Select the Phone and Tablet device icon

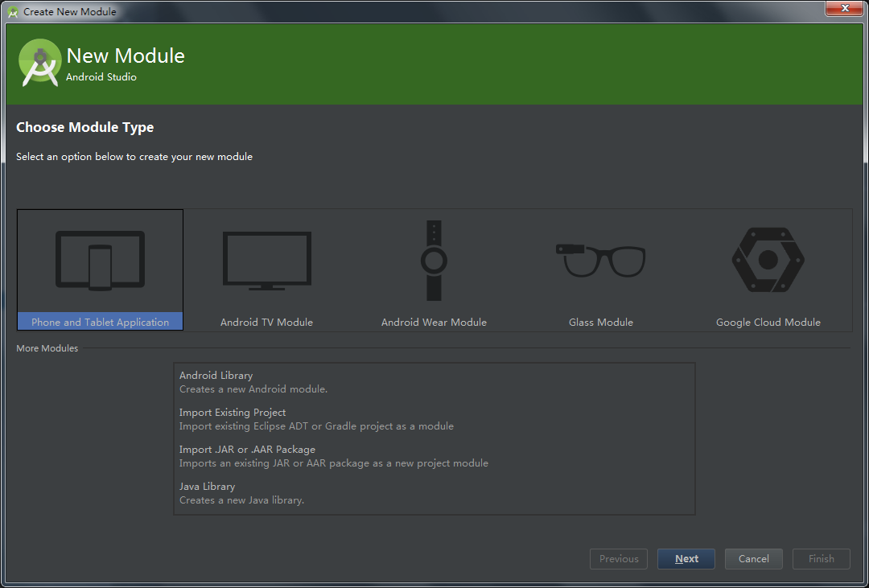point(100,260)
